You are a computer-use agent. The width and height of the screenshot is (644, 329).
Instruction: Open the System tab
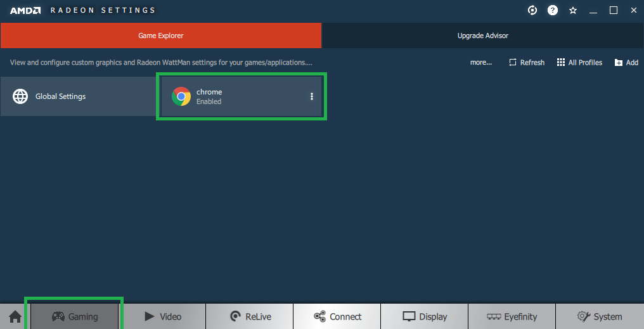(x=600, y=317)
